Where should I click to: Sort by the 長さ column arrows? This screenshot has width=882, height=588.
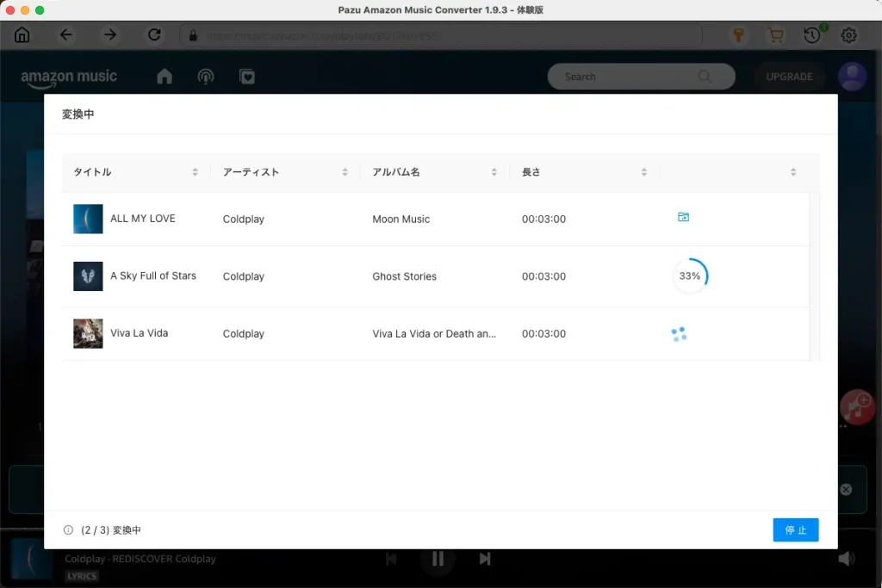[643, 171]
